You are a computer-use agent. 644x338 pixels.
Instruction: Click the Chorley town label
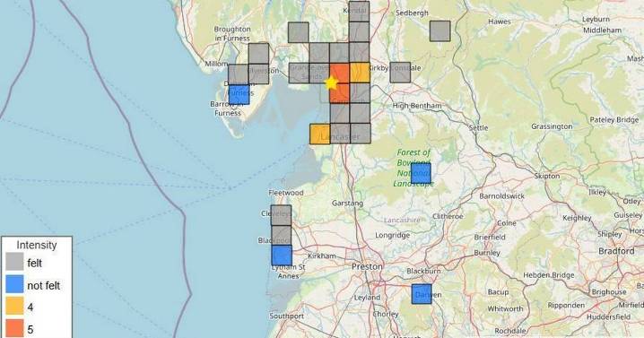point(386,314)
